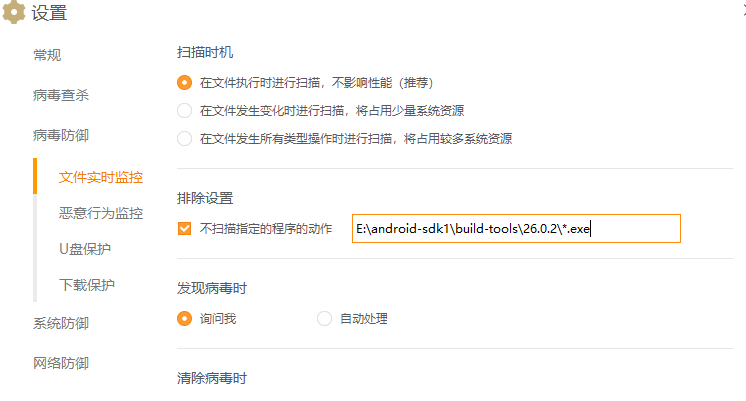The height and width of the screenshot is (401, 746).
Task: Expand the 系统防御 section
Action: point(61,323)
